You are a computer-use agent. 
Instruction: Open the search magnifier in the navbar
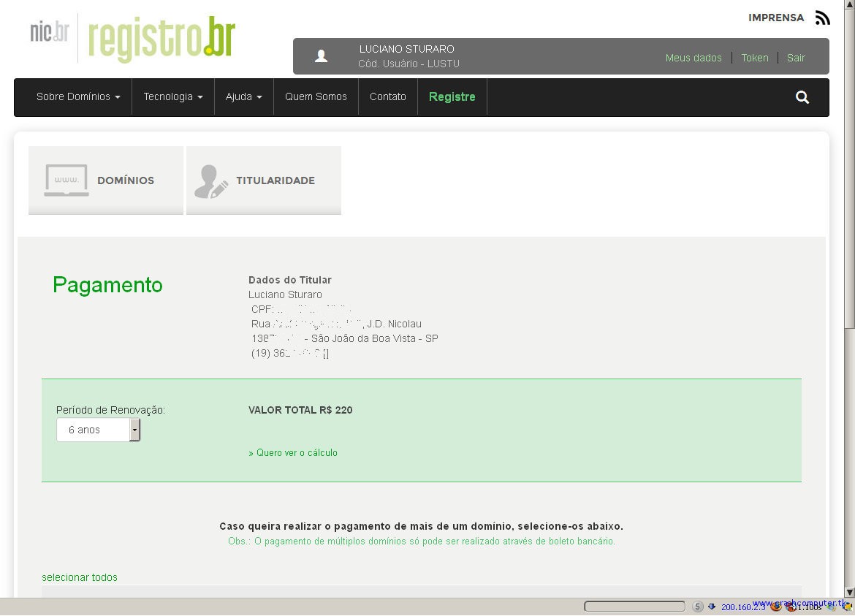(x=802, y=97)
